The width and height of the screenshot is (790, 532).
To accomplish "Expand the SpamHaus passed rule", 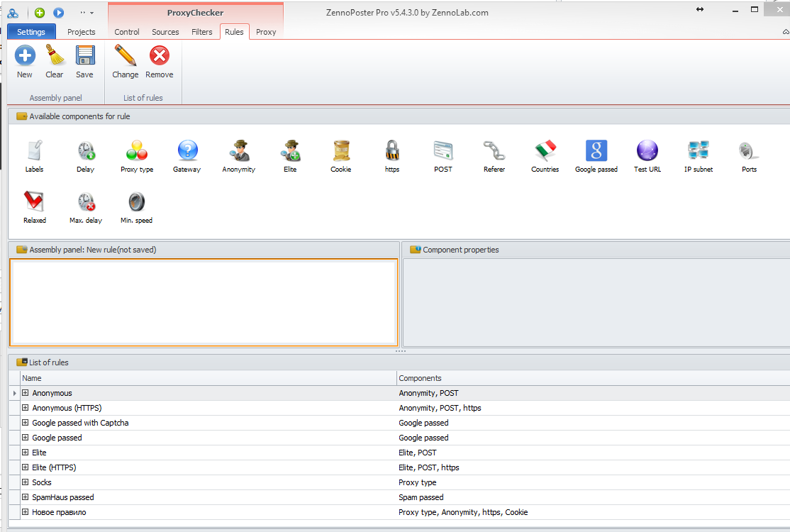I will (x=26, y=497).
